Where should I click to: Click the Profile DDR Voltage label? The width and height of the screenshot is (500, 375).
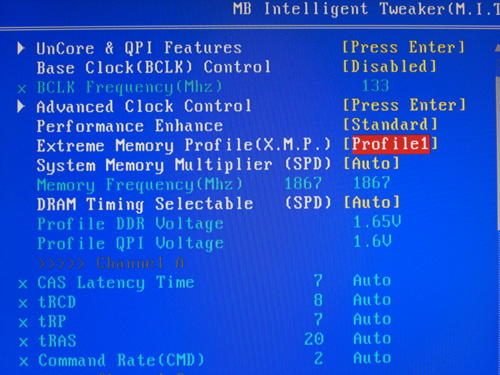[x=130, y=224]
